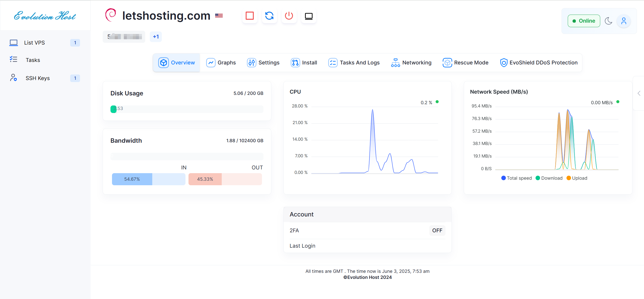644x299 pixels.
Task: Click the Account section header
Action: point(367,214)
